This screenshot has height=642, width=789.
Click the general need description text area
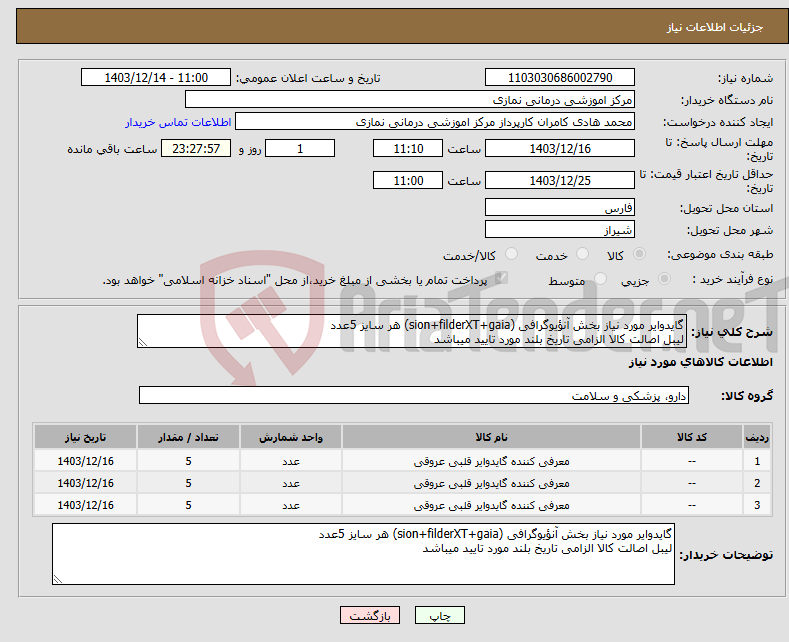(412, 332)
